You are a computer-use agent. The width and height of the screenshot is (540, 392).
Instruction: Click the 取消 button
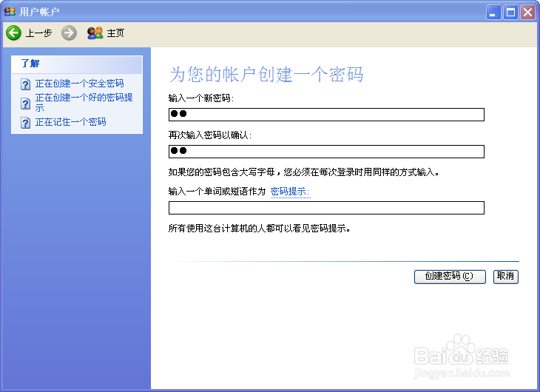(x=505, y=277)
